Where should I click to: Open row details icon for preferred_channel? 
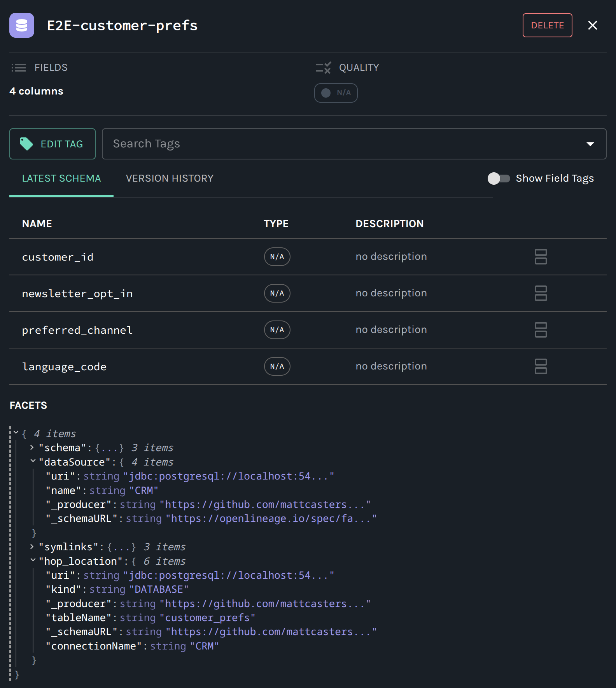point(541,330)
